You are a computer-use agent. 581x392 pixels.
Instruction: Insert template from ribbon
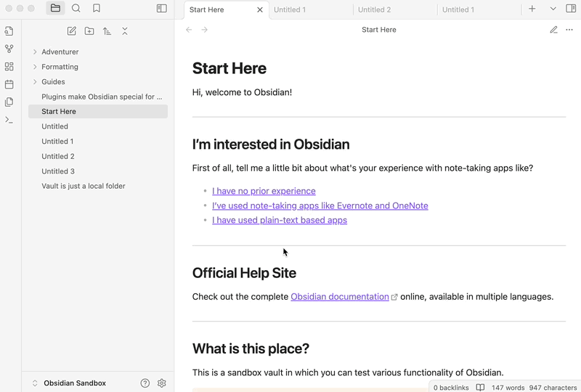pos(9,102)
